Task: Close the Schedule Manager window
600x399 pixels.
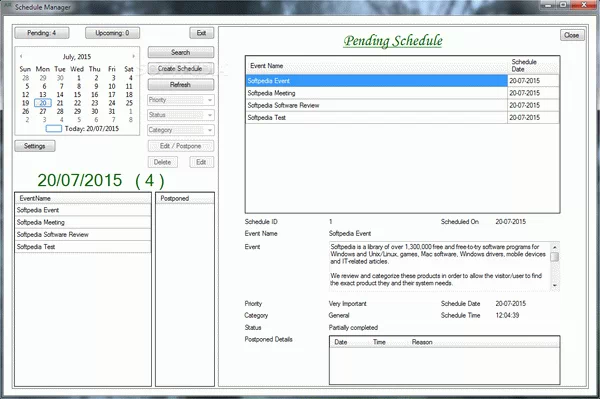Action: point(584,5)
